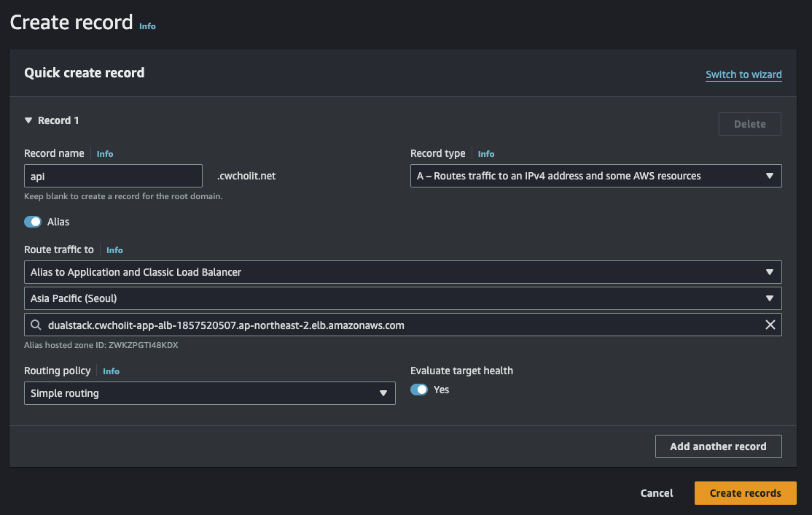Click the Create records button
Image resolution: width=812 pixels, height=515 pixels.
(745, 493)
